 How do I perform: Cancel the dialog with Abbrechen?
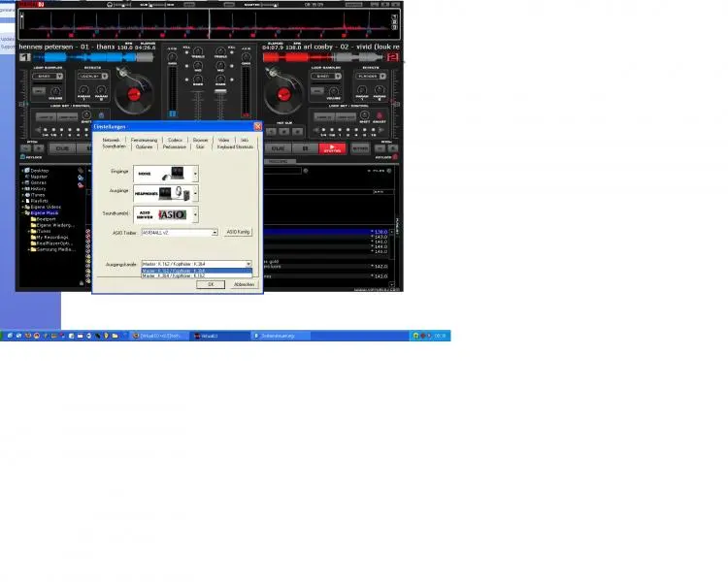(x=243, y=284)
